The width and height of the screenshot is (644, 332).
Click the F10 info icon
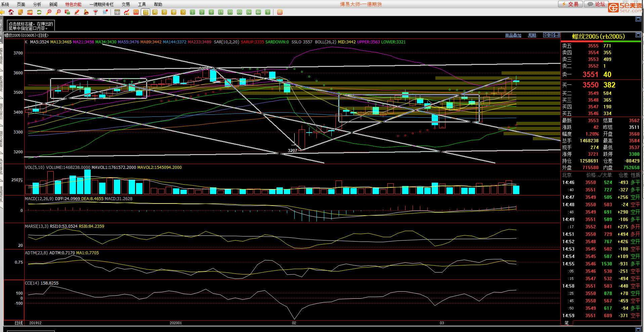[30, 12]
